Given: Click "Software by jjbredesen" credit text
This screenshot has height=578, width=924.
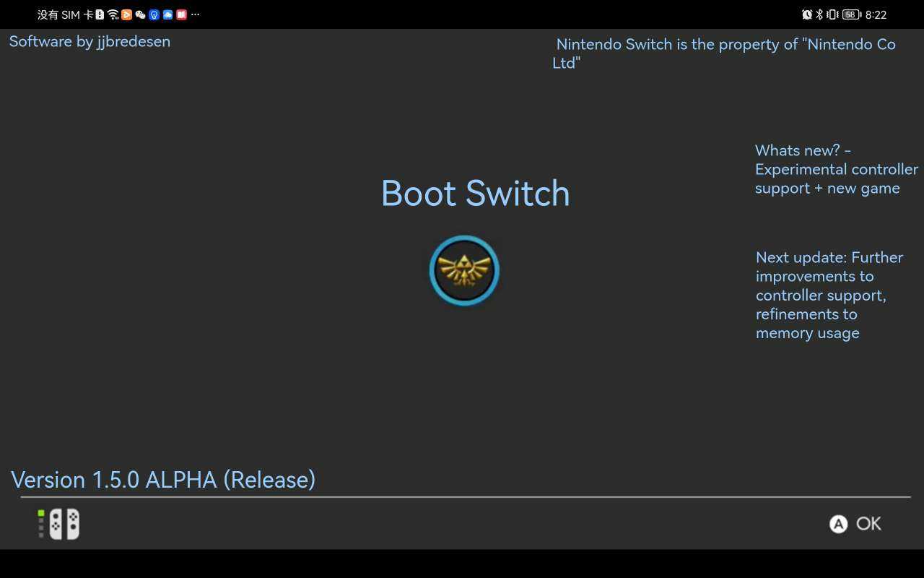Looking at the screenshot, I should [x=90, y=41].
